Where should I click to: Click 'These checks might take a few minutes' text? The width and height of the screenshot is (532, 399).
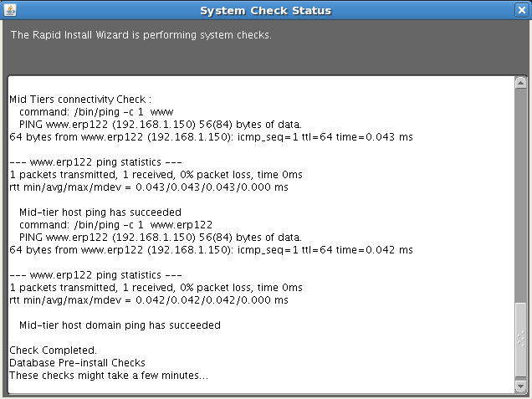pos(109,375)
